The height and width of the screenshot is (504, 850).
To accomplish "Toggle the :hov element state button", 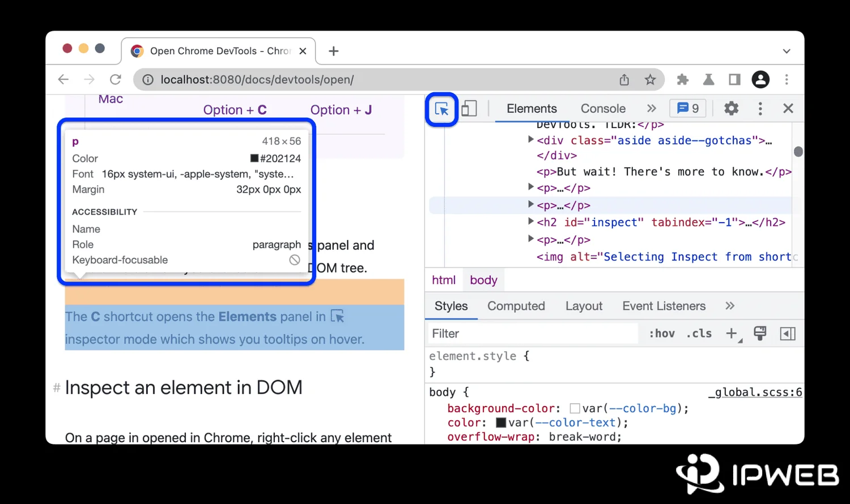I will [662, 334].
